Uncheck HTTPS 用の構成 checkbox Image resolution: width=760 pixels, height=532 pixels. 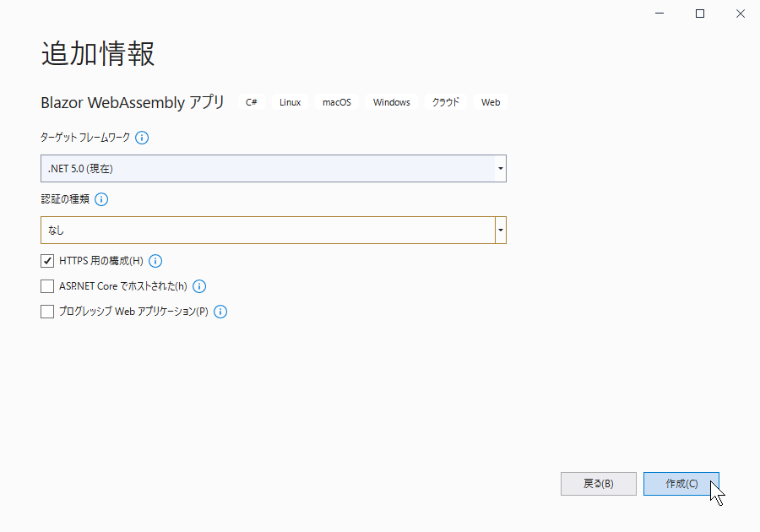point(47,261)
